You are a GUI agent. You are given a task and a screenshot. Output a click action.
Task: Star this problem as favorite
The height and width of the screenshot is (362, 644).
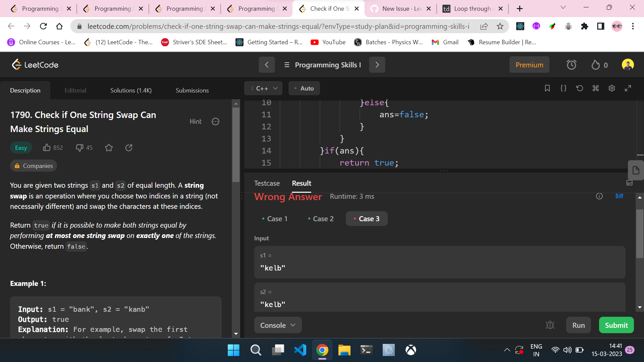tap(109, 147)
